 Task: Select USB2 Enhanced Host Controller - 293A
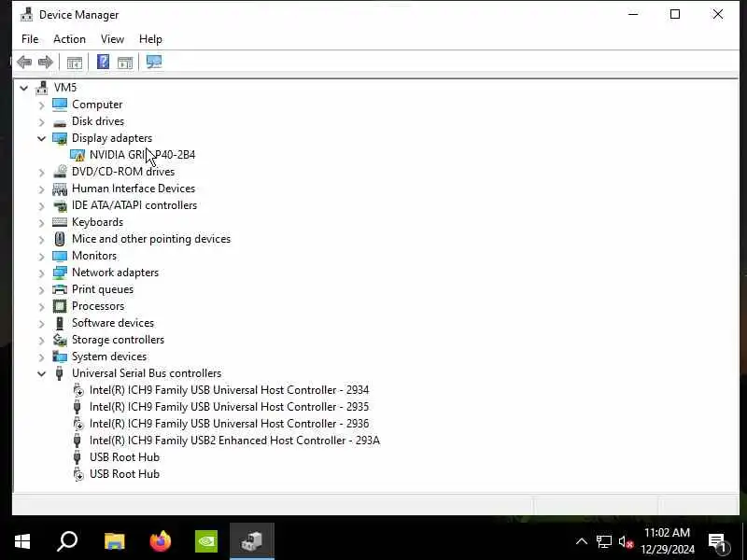(x=235, y=441)
